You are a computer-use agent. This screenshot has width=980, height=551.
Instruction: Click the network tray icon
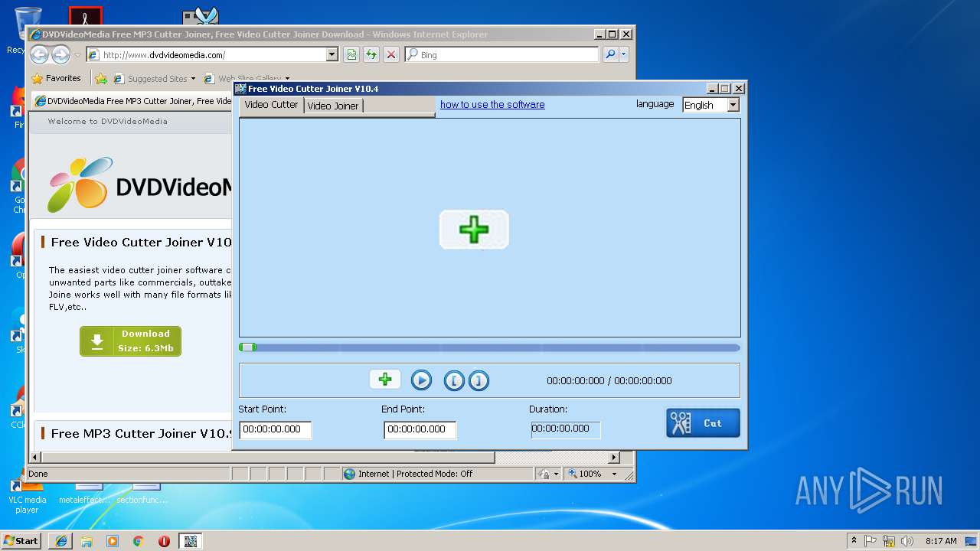point(889,541)
